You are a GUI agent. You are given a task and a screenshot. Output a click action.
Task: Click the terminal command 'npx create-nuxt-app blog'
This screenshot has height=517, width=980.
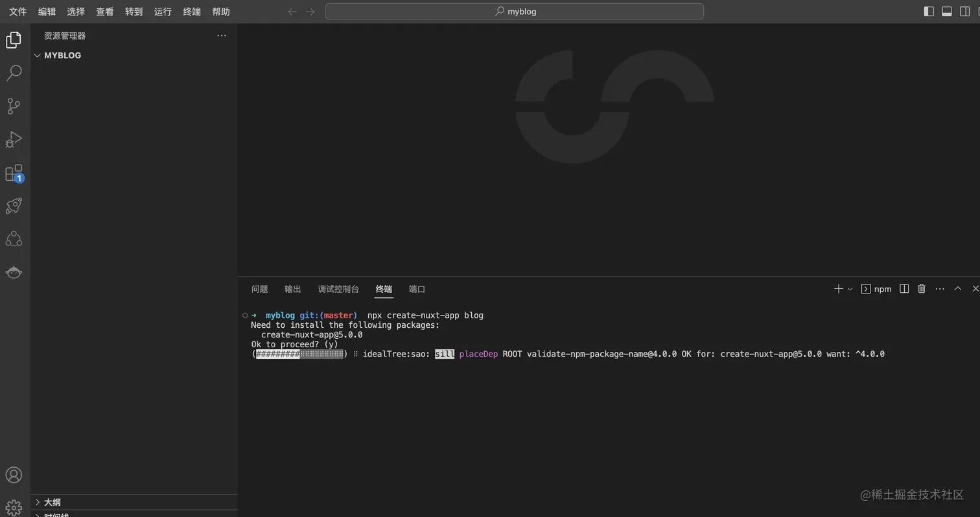point(425,316)
